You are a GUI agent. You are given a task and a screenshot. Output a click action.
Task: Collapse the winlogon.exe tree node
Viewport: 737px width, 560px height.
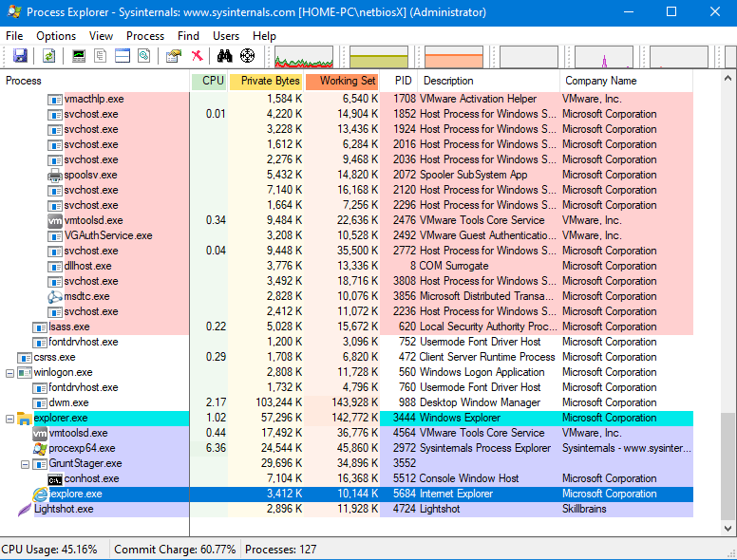(10, 373)
